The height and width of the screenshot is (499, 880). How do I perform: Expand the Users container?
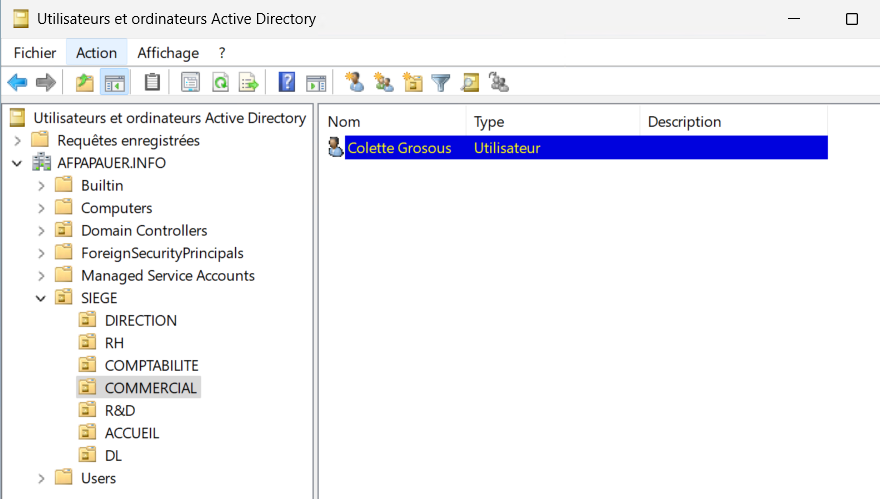[x=41, y=478]
